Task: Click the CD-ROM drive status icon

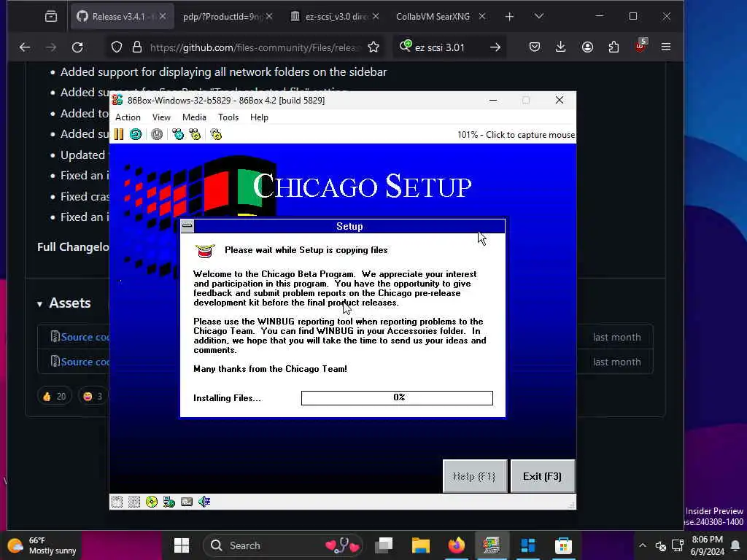Action: 152,502
